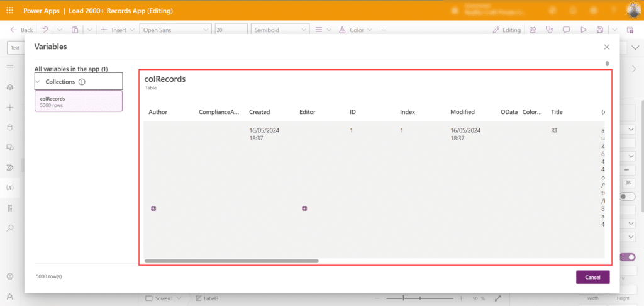
Task: Click the Author table icon in row
Action: 153,208
